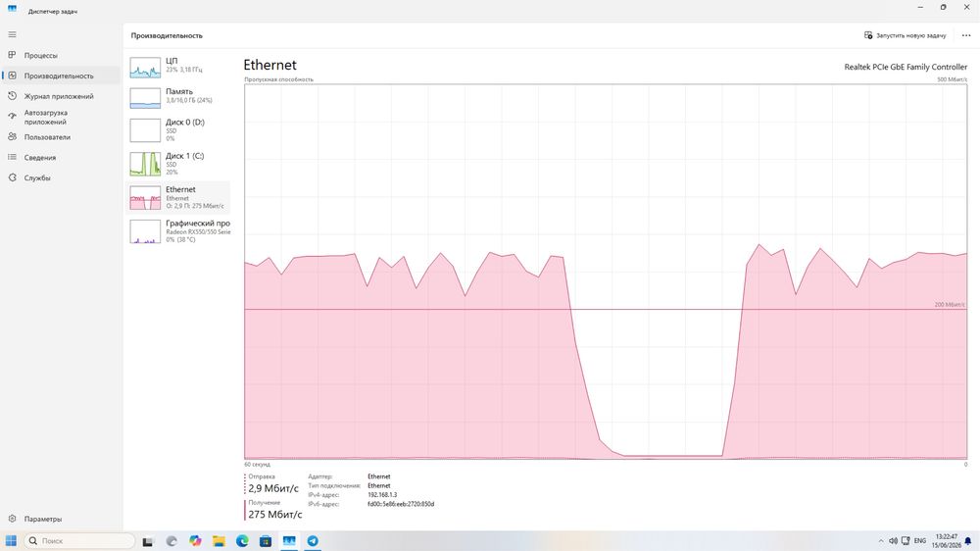Open Task View on taskbar
Image resolution: width=980 pixels, height=551 pixels.
point(148,541)
